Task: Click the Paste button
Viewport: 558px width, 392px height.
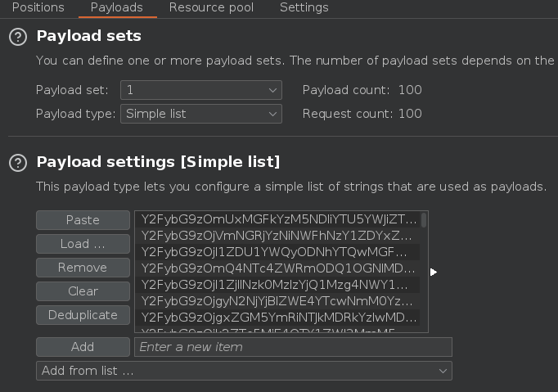Action: tap(83, 220)
